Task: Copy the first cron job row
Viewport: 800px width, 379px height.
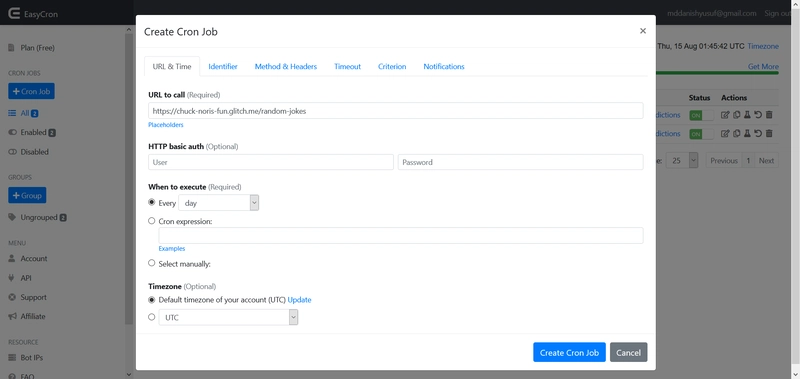Action: (x=736, y=115)
